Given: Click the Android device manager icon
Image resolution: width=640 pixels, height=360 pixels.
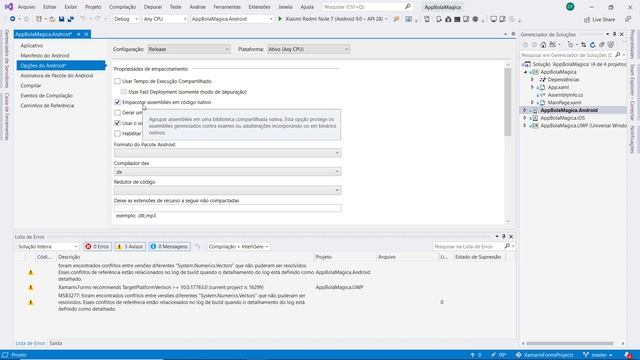Looking at the screenshot, I should 439,19.
